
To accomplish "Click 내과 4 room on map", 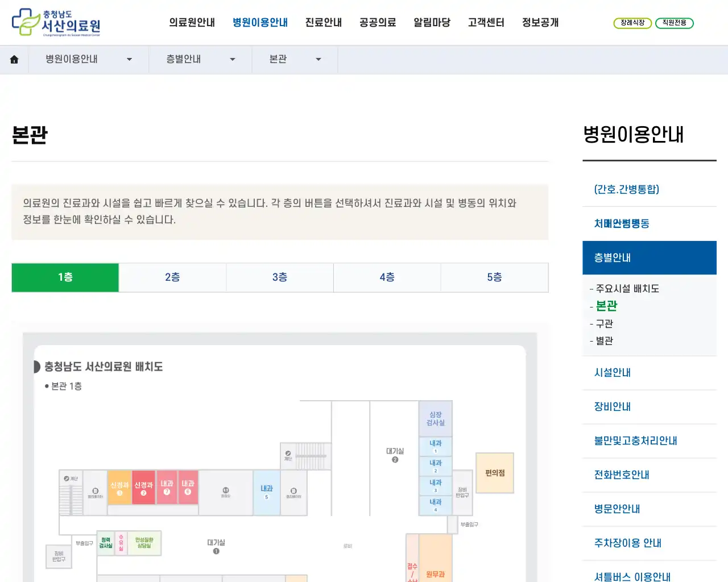I will [x=436, y=505].
